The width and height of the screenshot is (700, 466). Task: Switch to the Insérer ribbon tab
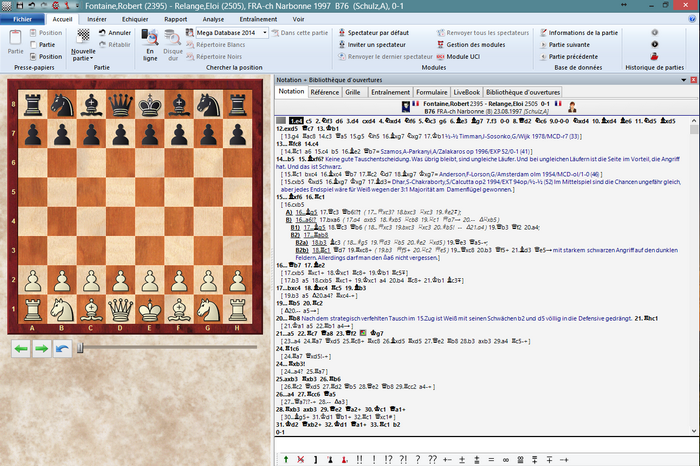[x=97, y=19]
